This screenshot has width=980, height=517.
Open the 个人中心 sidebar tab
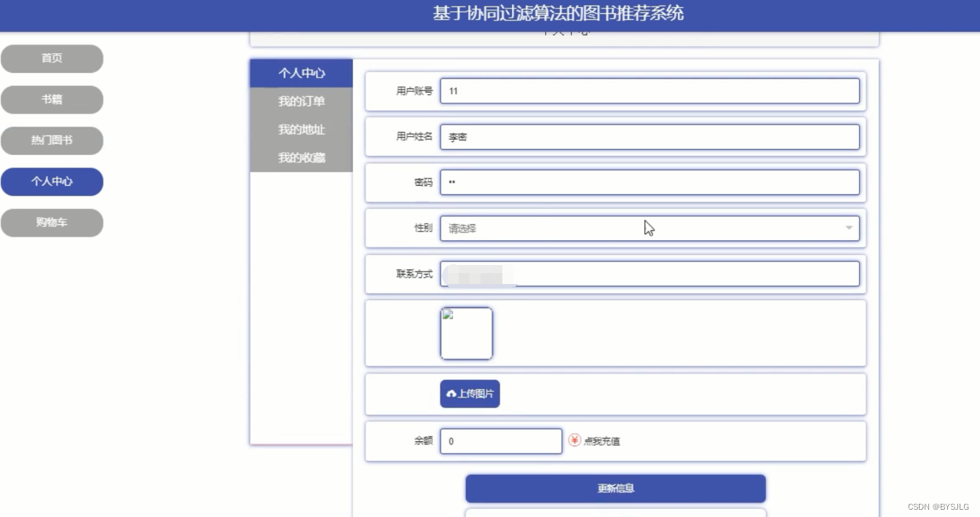click(301, 73)
